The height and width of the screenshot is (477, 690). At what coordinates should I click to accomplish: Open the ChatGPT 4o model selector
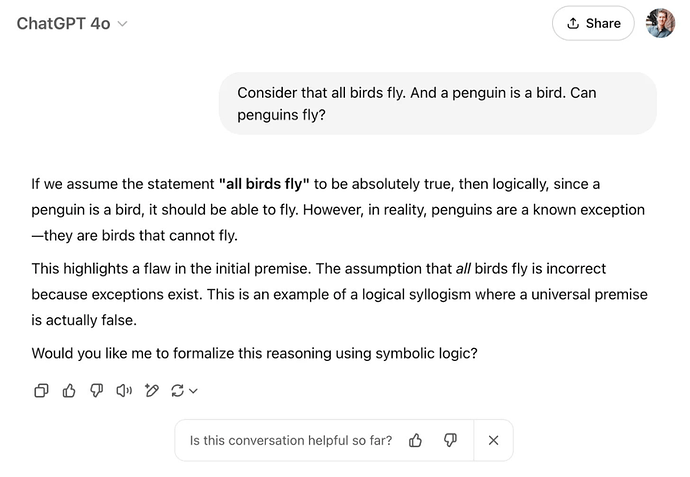point(72,24)
